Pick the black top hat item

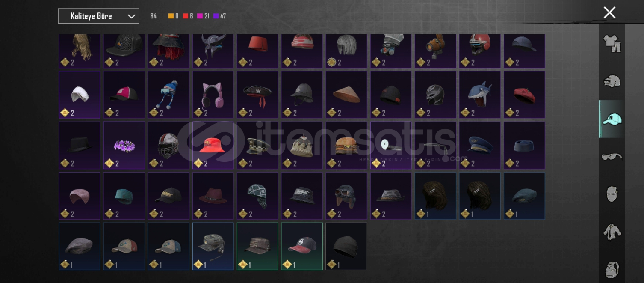pos(80,145)
